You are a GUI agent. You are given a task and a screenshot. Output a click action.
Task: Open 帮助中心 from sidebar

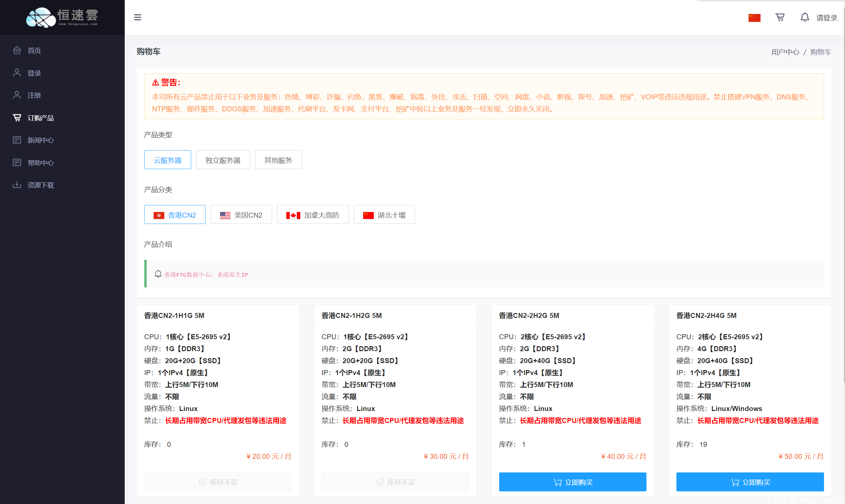click(x=41, y=163)
